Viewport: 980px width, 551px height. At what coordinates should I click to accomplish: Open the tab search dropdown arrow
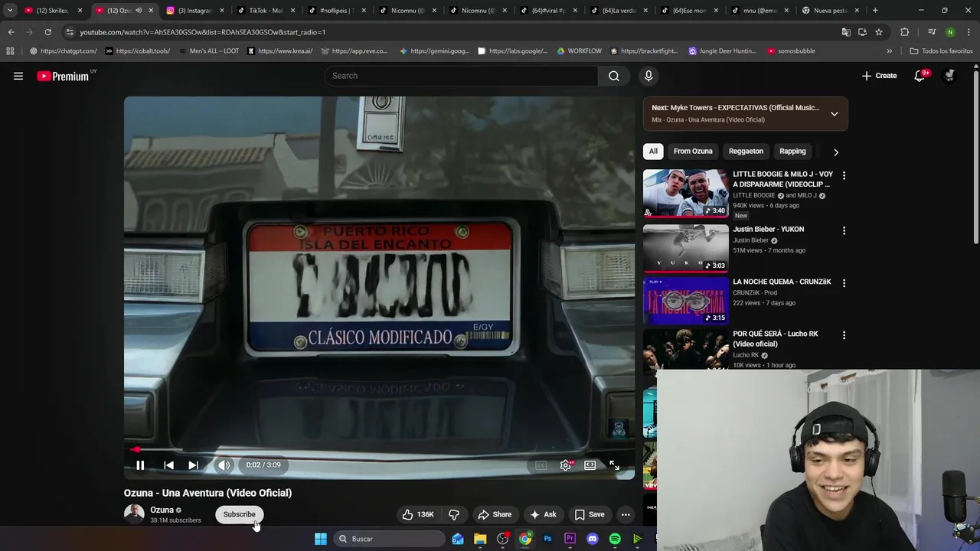[10, 11]
